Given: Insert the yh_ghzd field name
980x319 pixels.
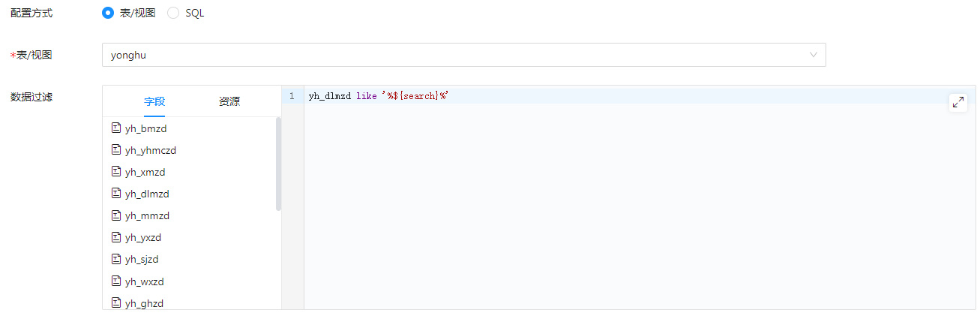Looking at the screenshot, I should tap(145, 303).
